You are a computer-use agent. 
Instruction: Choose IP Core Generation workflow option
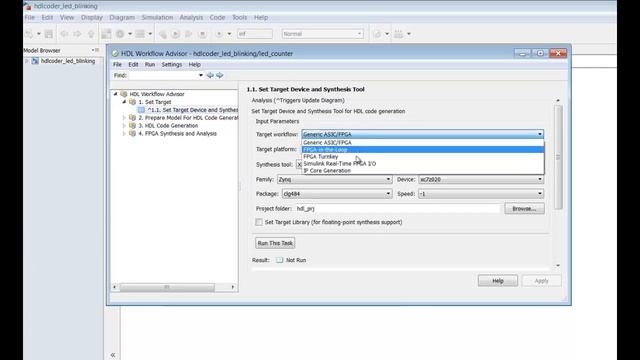coord(423,170)
